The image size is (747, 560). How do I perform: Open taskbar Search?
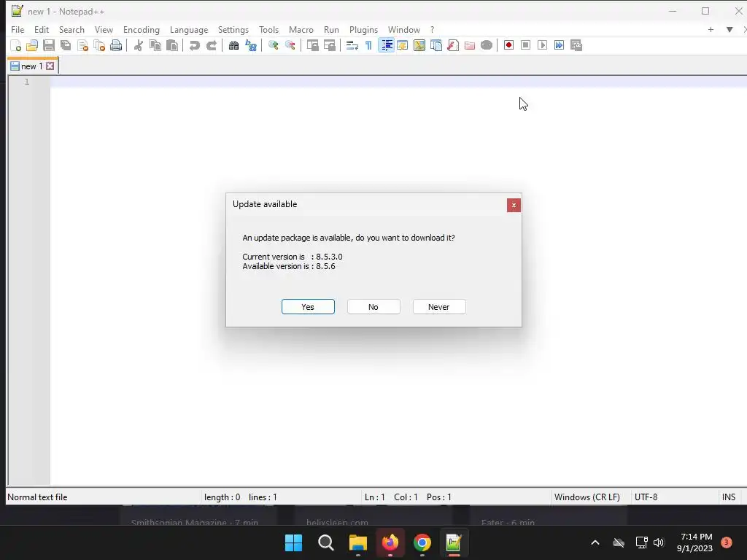click(x=326, y=542)
